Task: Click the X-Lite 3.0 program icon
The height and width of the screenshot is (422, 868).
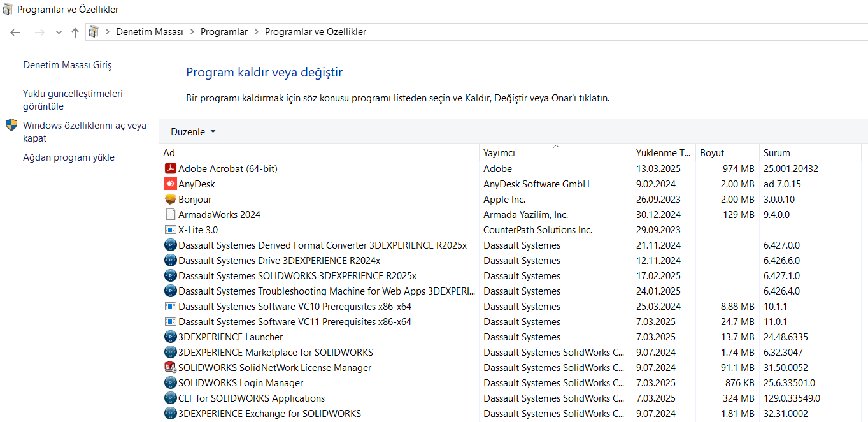Action: click(170, 230)
